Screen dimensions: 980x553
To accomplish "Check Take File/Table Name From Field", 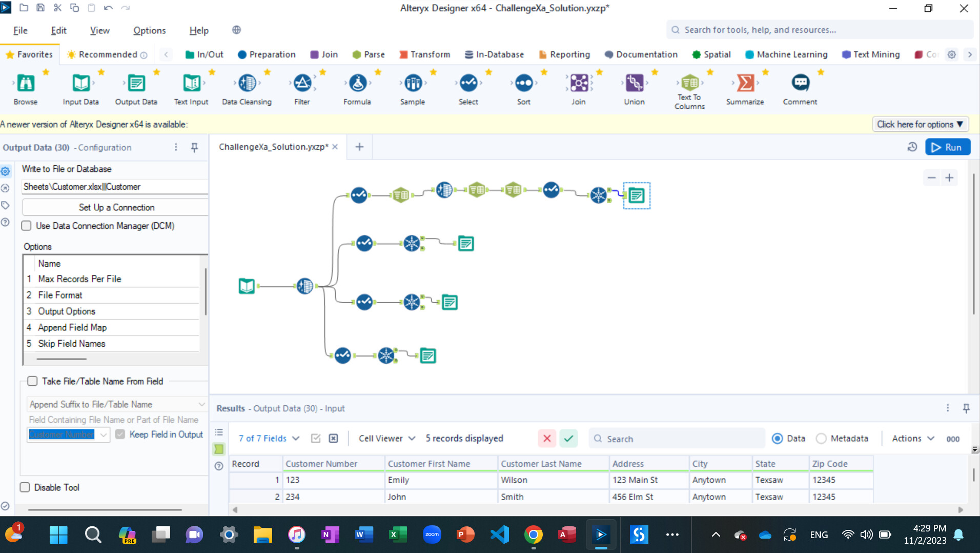I will [x=32, y=381].
